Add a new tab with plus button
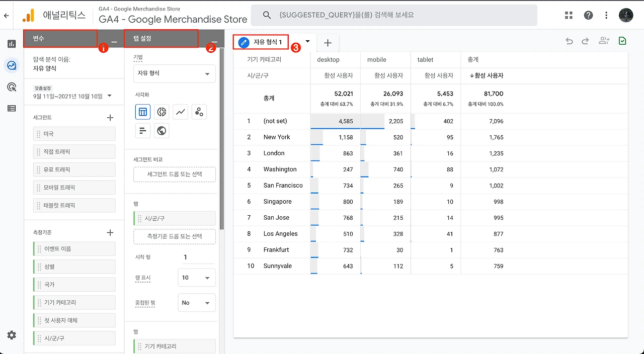 tap(328, 43)
